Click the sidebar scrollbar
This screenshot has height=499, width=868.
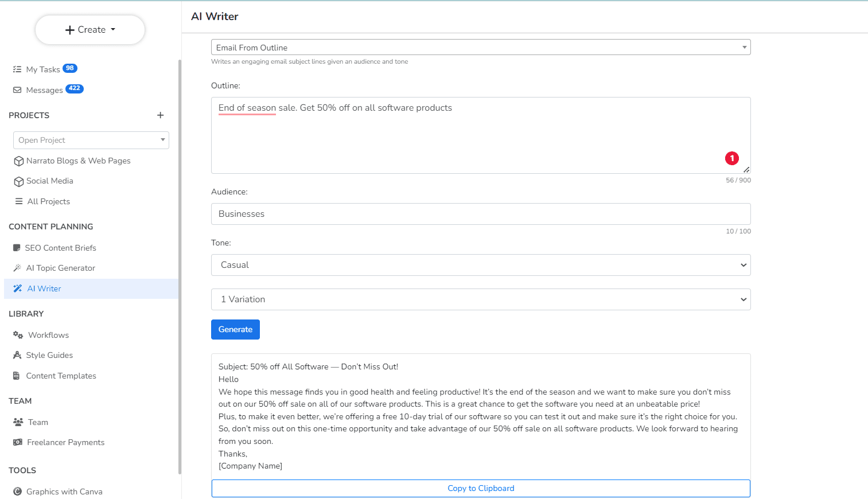click(180, 267)
